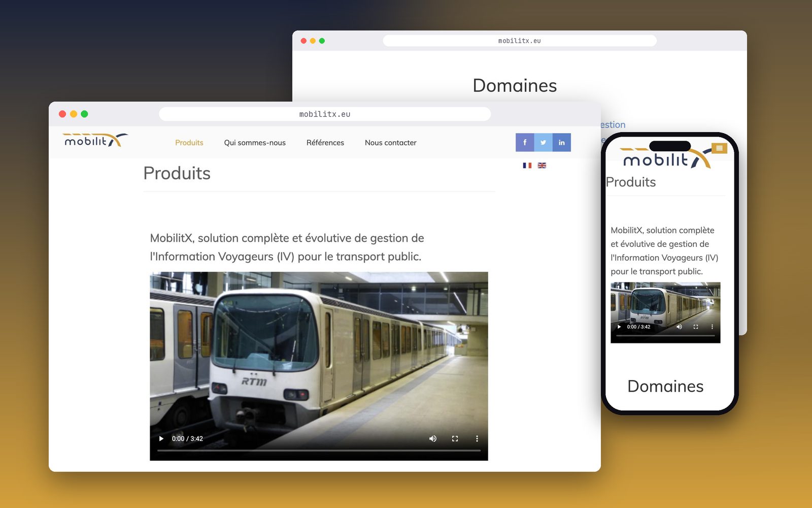This screenshot has height=508, width=812.
Task: Click the desktop video time readout 0:00 / 3:42
Action: coord(187,439)
